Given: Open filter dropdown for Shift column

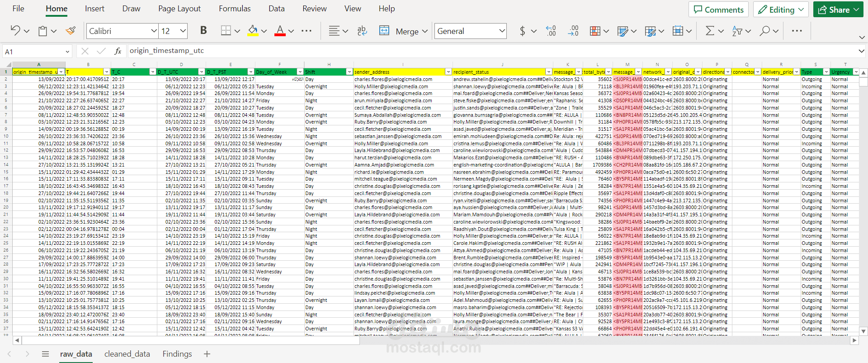Looking at the screenshot, I should (349, 72).
